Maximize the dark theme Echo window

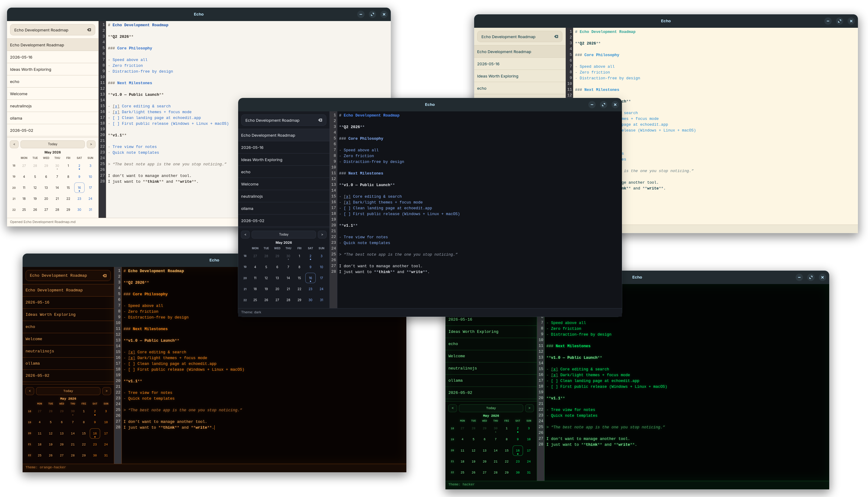pyautogui.click(x=604, y=104)
